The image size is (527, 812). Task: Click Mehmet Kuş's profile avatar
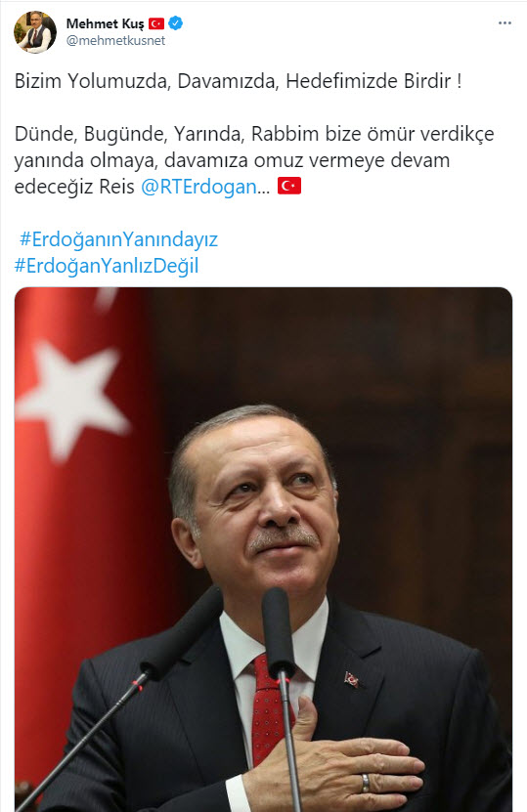pyautogui.click(x=35, y=32)
